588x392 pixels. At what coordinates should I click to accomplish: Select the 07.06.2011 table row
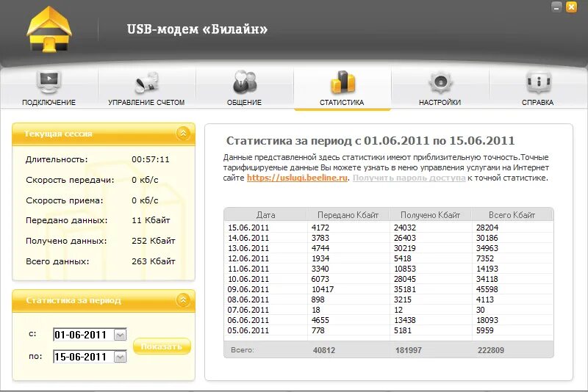(389, 310)
